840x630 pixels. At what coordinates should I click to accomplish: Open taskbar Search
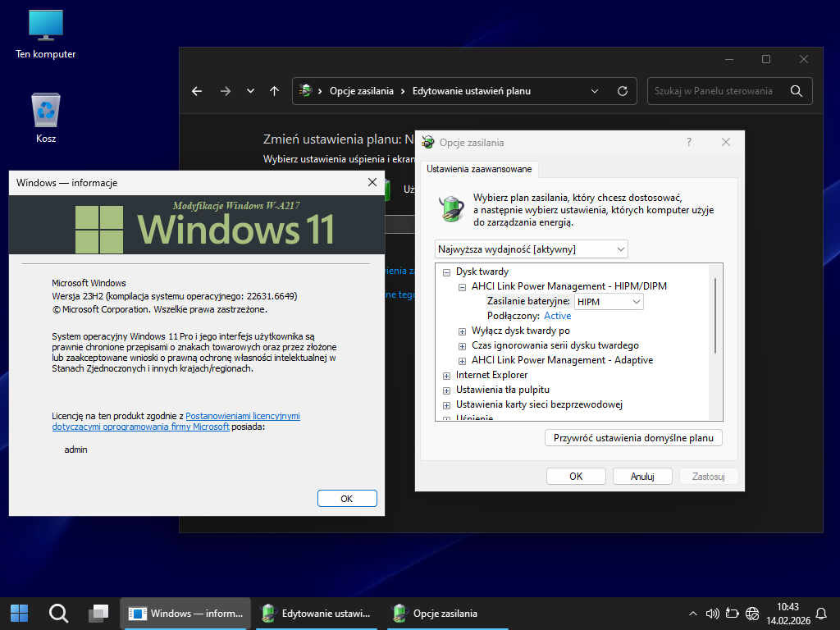(58, 613)
